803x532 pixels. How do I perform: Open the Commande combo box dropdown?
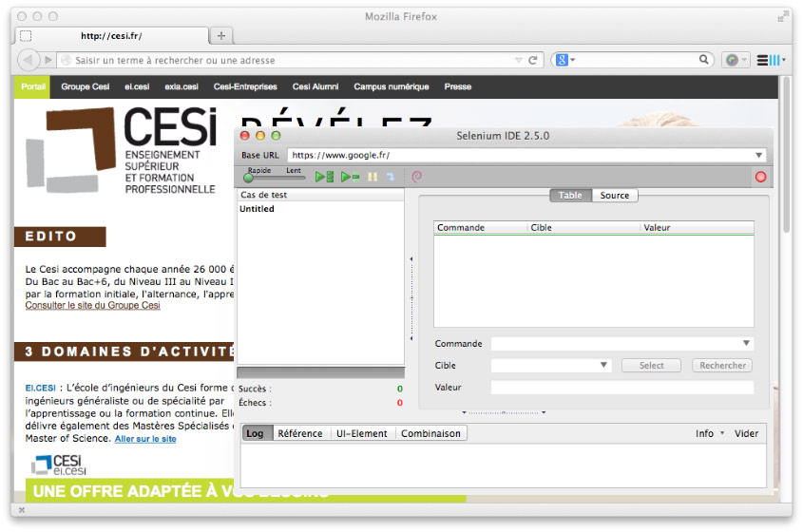pyautogui.click(x=746, y=343)
